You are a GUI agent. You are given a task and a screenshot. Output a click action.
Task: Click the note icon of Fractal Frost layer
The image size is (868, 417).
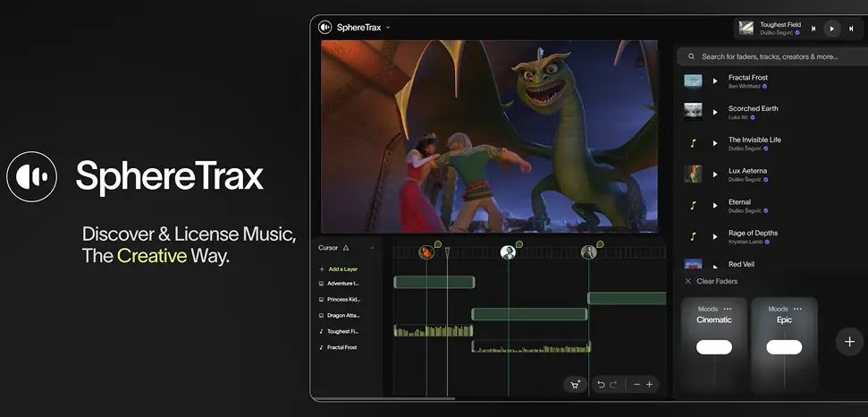[x=321, y=348]
